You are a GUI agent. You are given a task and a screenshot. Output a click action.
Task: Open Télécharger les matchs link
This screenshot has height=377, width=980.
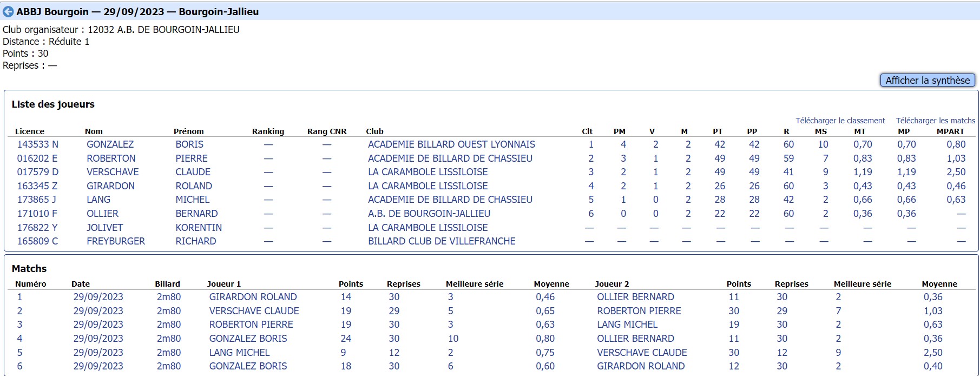(x=936, y=121)
